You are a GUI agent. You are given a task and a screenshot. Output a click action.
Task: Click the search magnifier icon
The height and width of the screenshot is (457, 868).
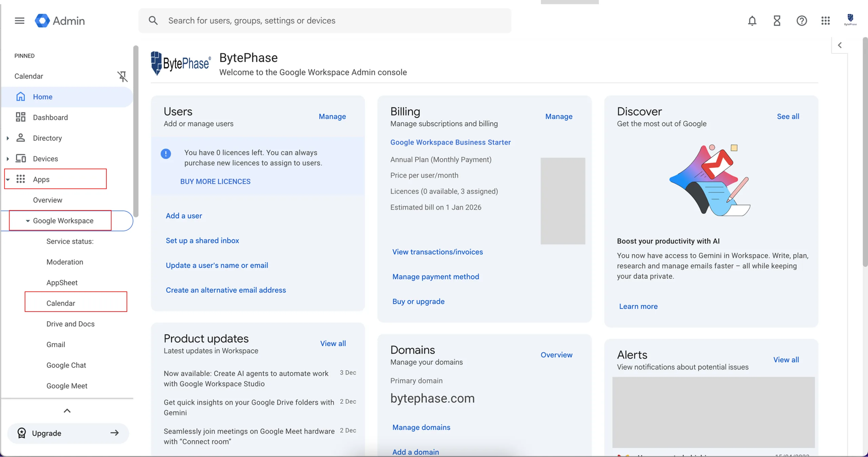[x=153, y=21]
